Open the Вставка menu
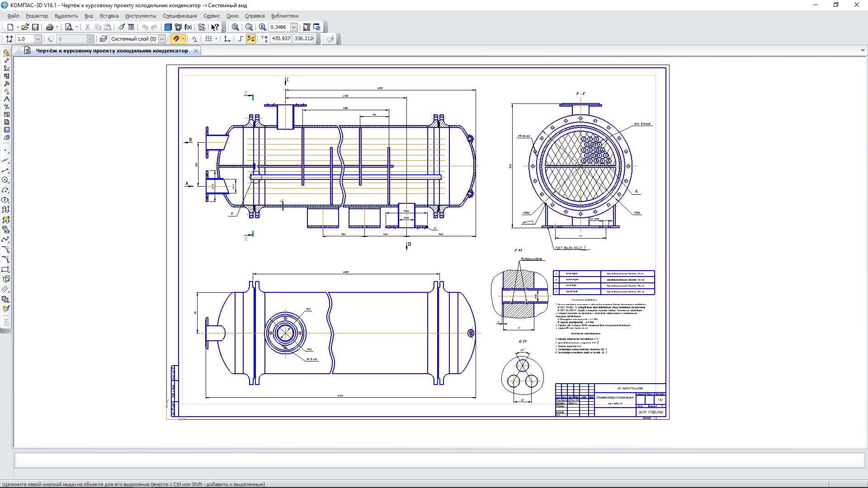This screenshot has width=868, height=488. tap(109, 16)
